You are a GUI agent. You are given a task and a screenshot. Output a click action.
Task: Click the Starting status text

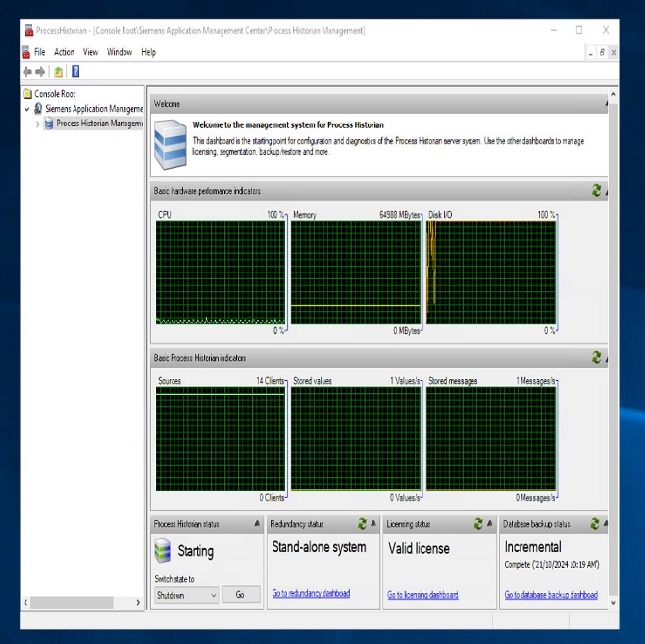196,551
